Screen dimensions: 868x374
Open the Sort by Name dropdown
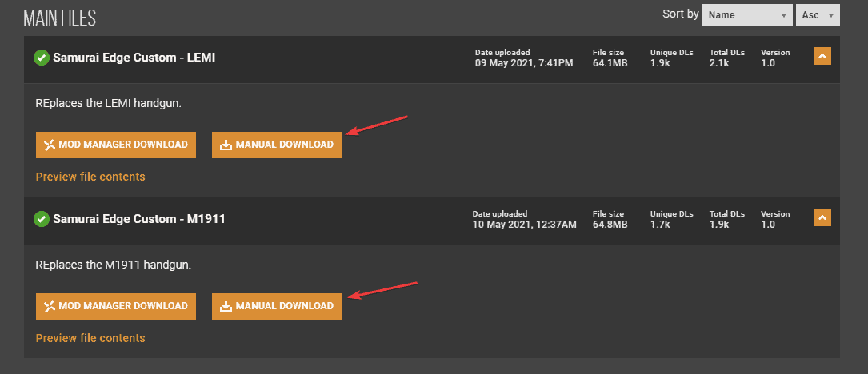tap(746, 15)
